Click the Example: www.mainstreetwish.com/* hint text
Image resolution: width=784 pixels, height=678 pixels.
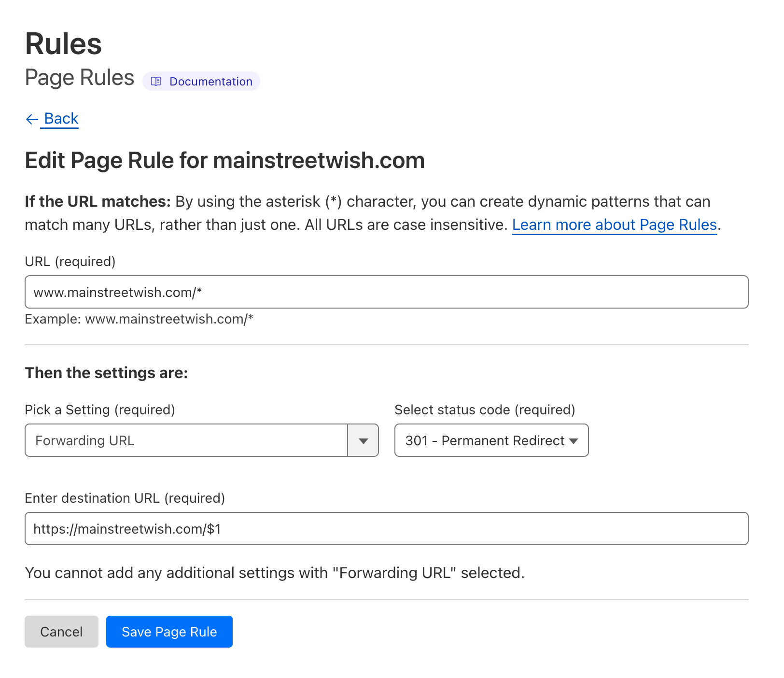pyautogui.click(x=139, y=319)
